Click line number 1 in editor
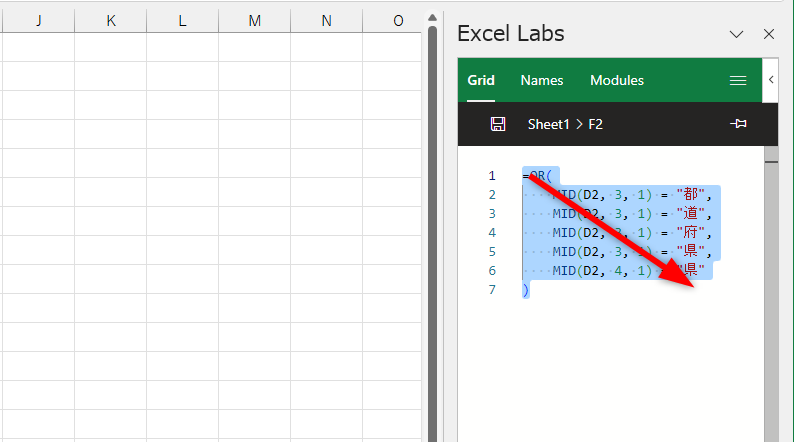 (x=492, y=176)
